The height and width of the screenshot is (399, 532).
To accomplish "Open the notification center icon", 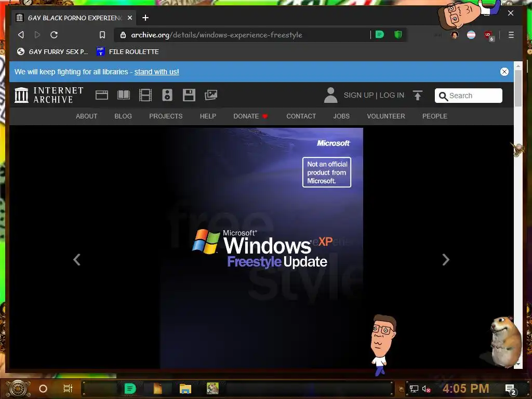I will [x=510, y=389].
